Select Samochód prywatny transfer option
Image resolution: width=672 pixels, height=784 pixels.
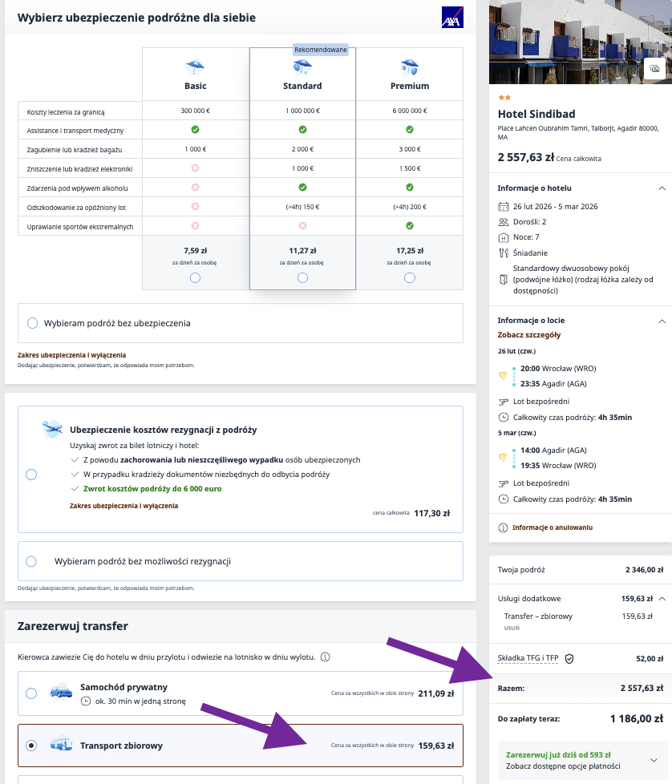click(31, 693)
